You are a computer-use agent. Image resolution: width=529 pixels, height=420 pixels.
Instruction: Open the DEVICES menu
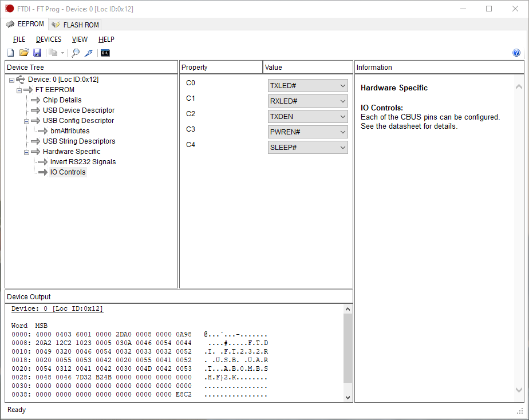49,39
